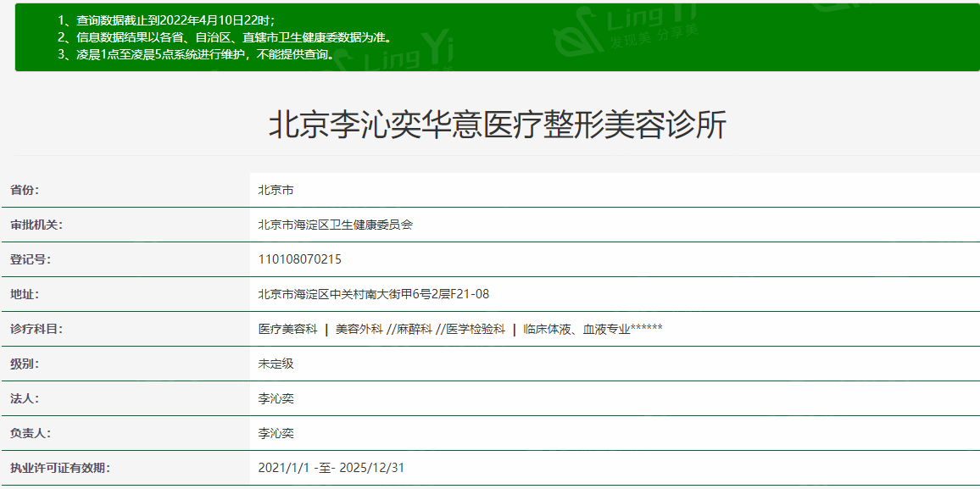Select the 执业许可证有效期 label
Screen dimensions: 980x489
point(60,467)
